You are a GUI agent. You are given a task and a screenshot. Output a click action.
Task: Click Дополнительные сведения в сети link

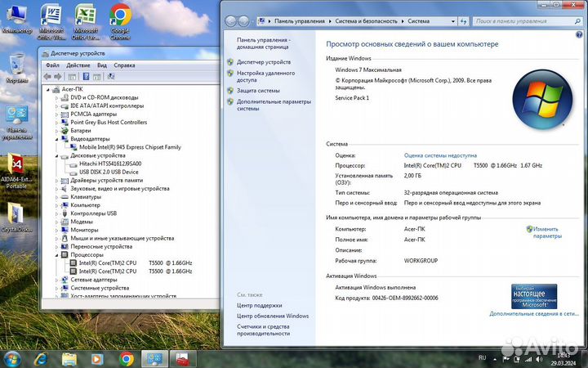[x=534, y=313]
